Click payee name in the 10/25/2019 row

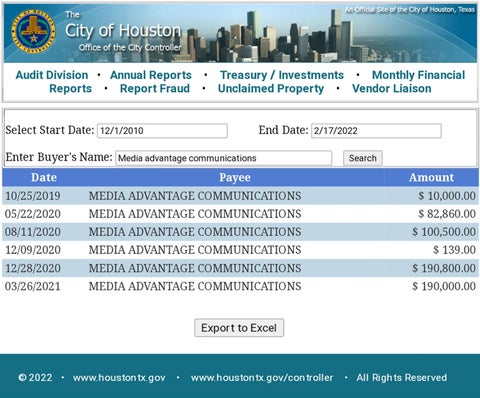(195, 196)
